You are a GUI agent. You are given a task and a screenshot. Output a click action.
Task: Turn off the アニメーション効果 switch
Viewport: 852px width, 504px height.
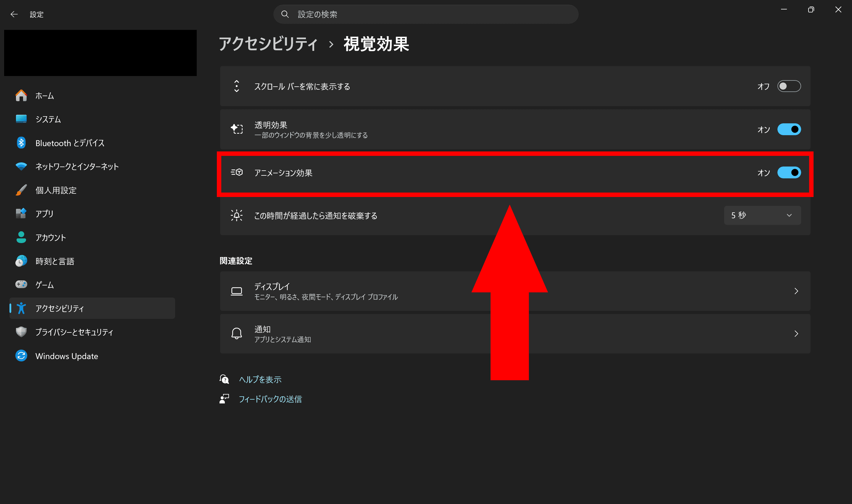pos(789,172)
